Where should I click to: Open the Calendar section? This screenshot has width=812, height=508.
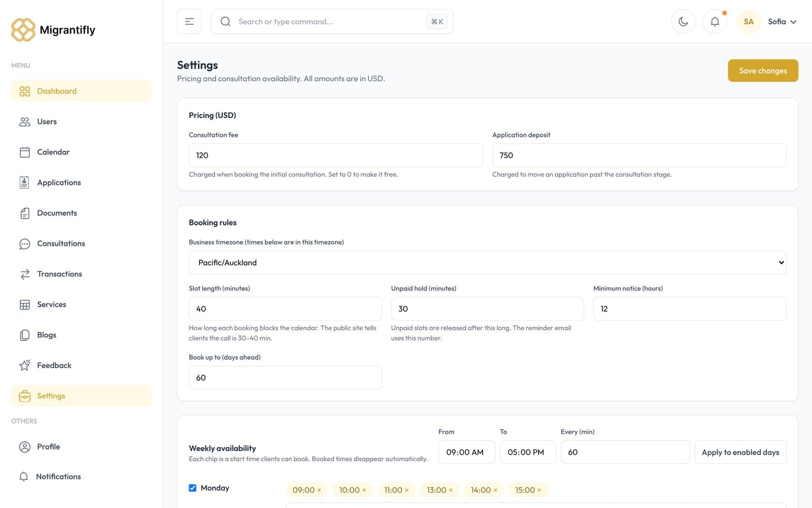click(81, 152)
